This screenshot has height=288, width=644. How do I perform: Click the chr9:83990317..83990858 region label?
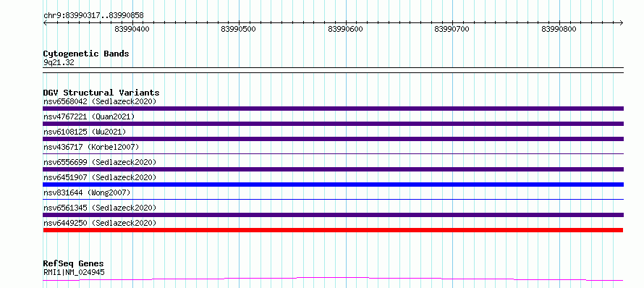93,16
